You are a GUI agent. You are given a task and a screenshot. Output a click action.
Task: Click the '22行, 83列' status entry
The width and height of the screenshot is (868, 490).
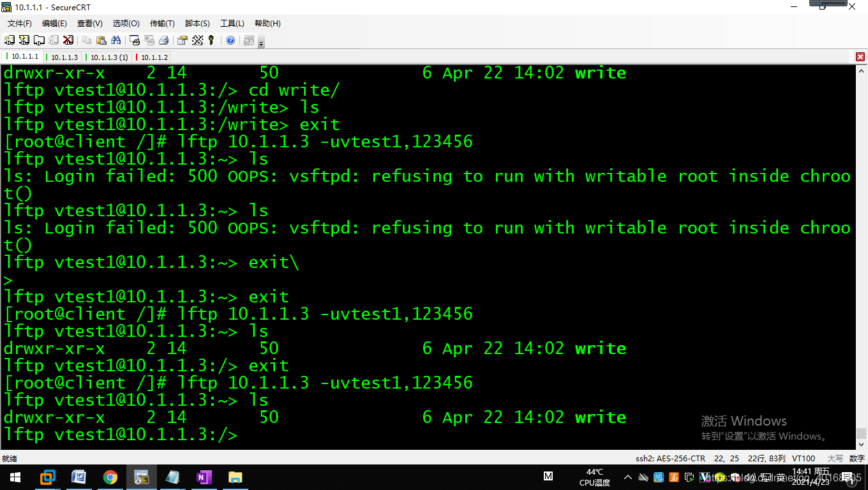click(767, 459)
